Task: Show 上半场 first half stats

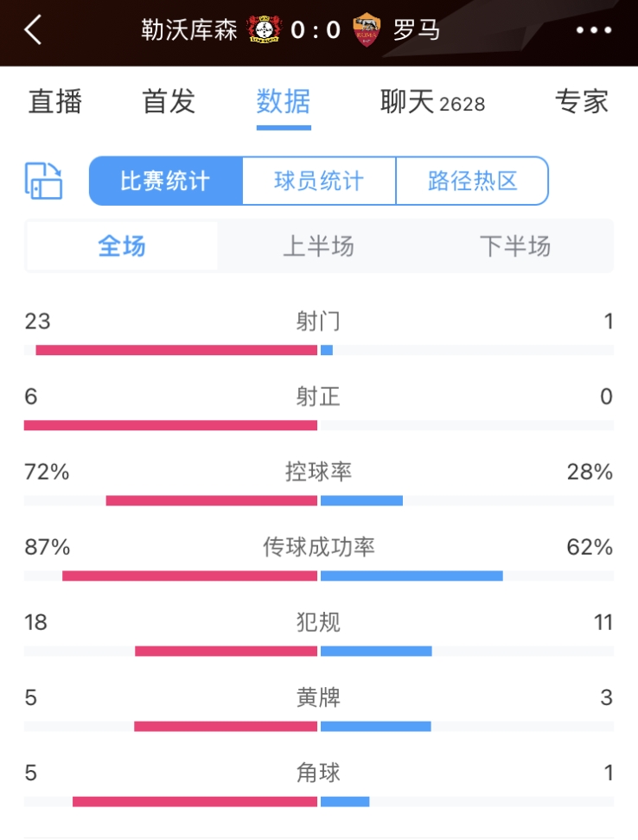Action: pyautogui.click(x=318, y=246)
